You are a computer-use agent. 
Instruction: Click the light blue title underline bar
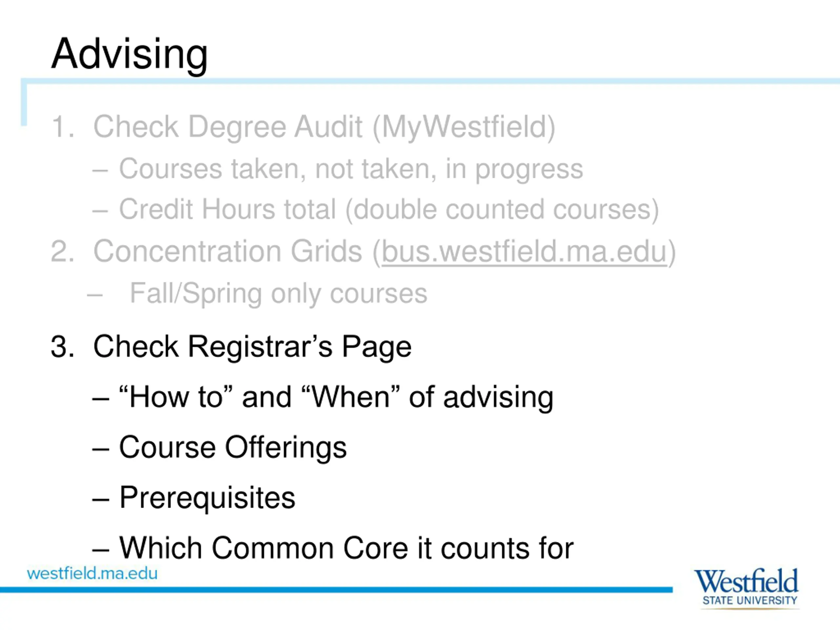[430, 81]
